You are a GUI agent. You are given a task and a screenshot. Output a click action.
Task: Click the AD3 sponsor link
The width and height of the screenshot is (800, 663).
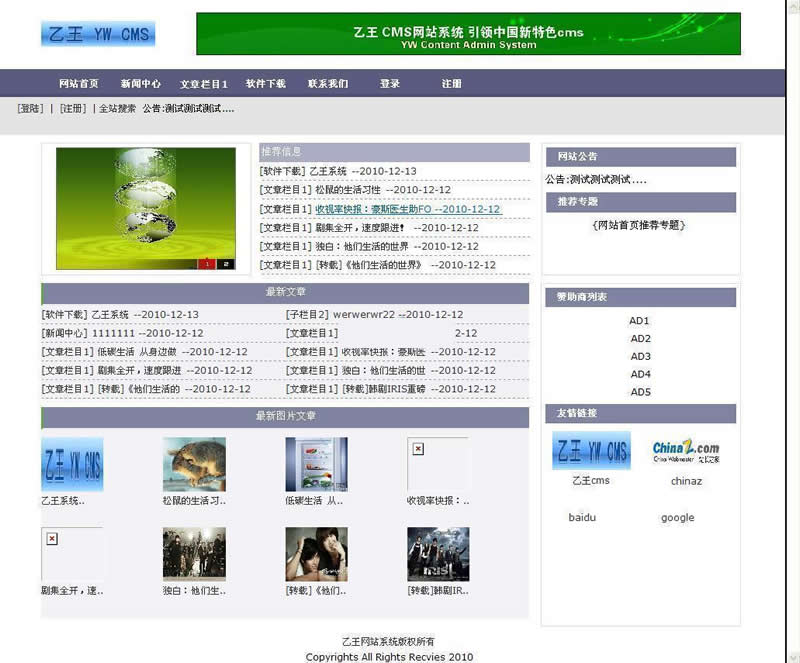pos(639,356)
